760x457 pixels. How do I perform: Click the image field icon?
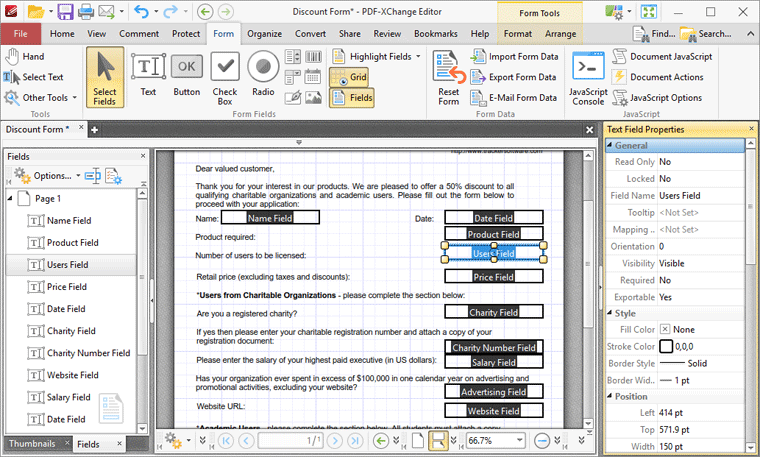pos(313,97)
